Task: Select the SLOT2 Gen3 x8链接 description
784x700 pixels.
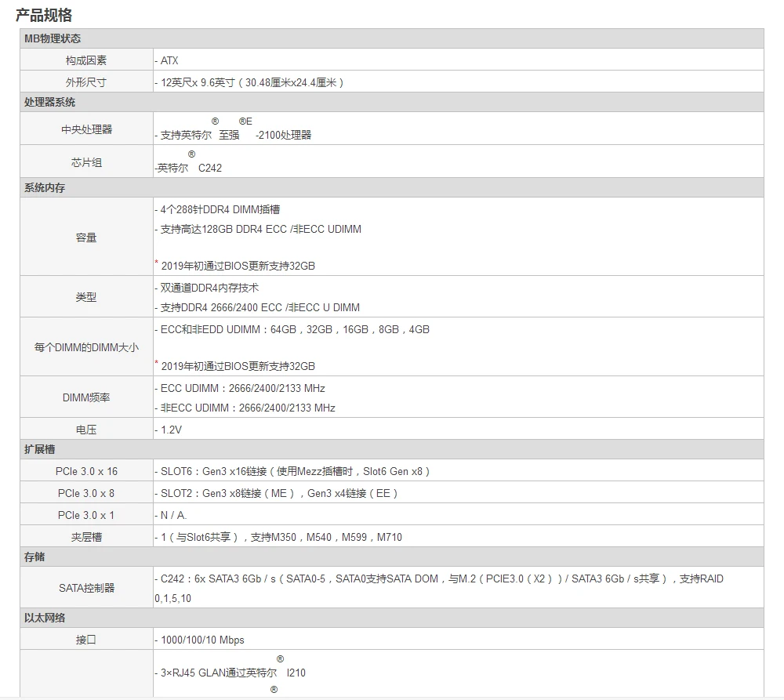Action: click(x=276, y=493)
